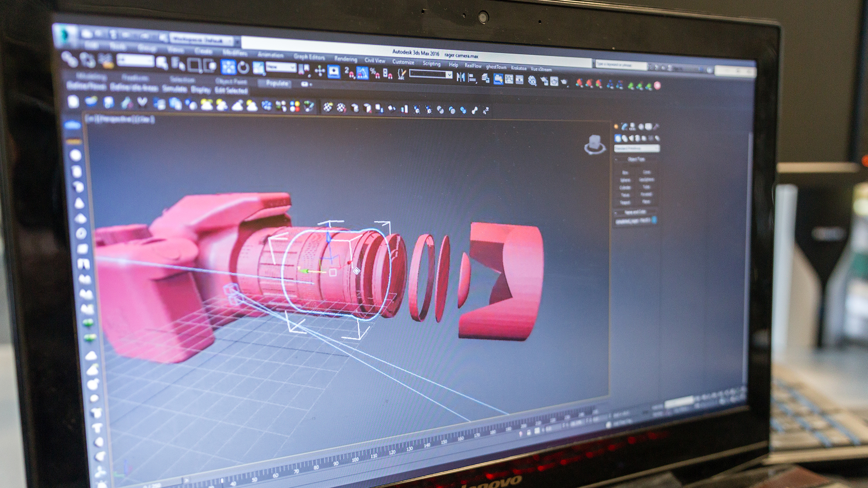Click Edit Selected in Populate ribbon
The height and width of the screenshot is (488, 868).
pos(231,91)
